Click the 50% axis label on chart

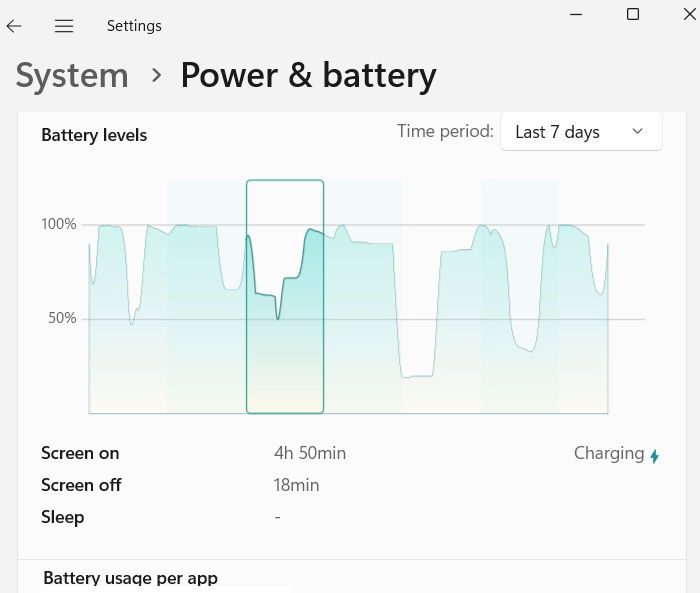click(62, 318)
